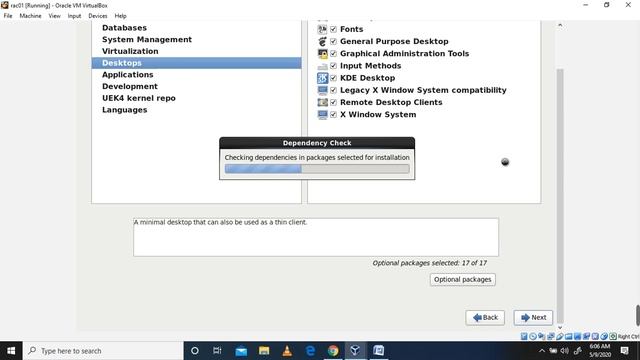Click the installer's vertical scrollbar thumb
This screenshot has width=640, height=360.
[x=560, y=196]
